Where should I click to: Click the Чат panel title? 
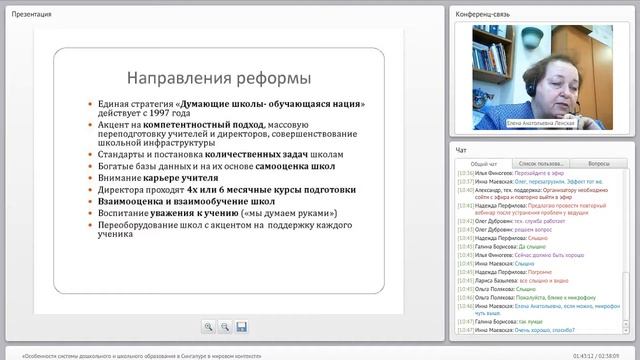(461, 150)
